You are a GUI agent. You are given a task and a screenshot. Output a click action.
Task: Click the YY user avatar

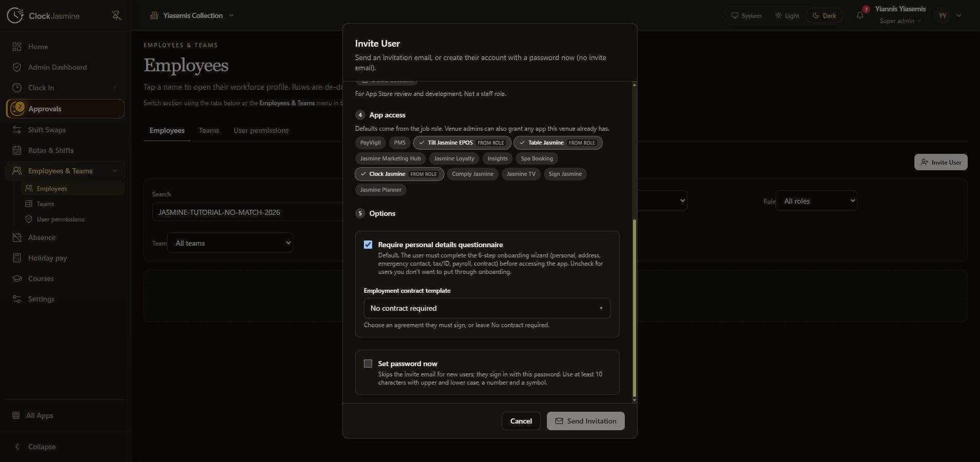tap(943, 15)
